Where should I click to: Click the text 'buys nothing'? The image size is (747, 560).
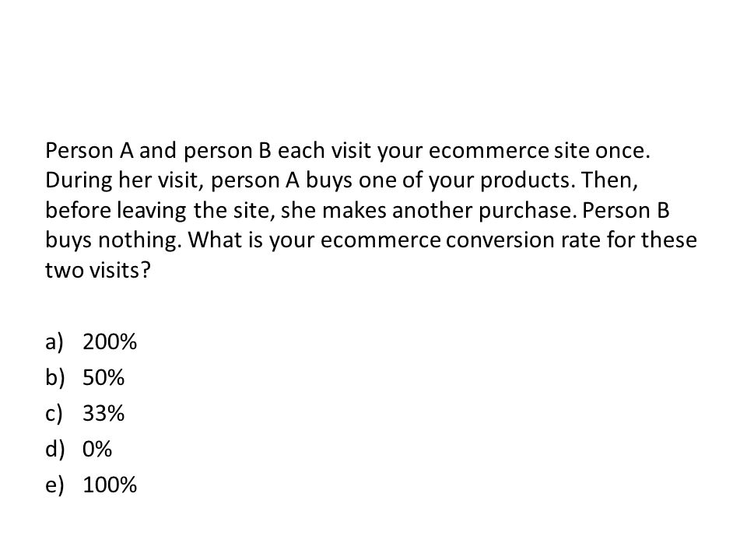[111, 240]
